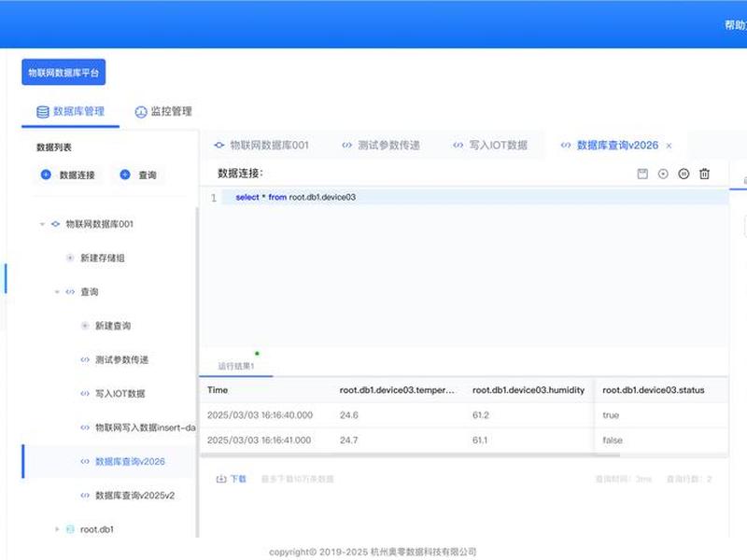The image size is (747, 560).
Task: Switch to 数据库管理 tab
Action: click(71, 112)
